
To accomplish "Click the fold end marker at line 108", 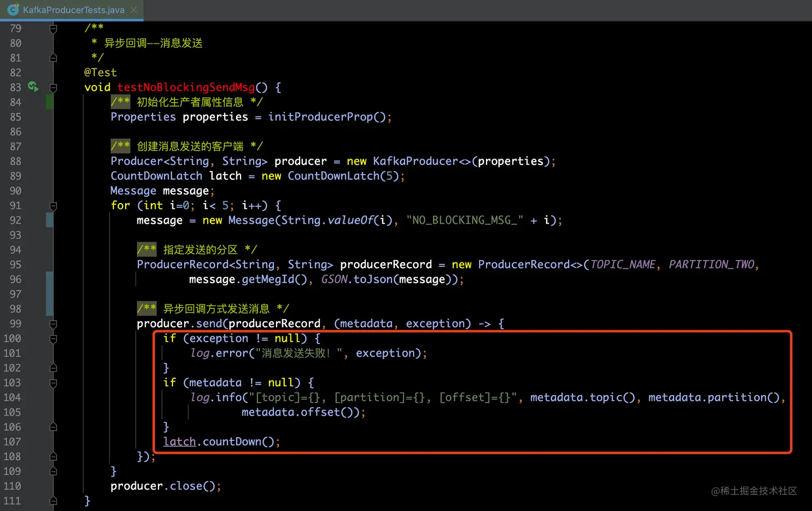I will [53, 457].
